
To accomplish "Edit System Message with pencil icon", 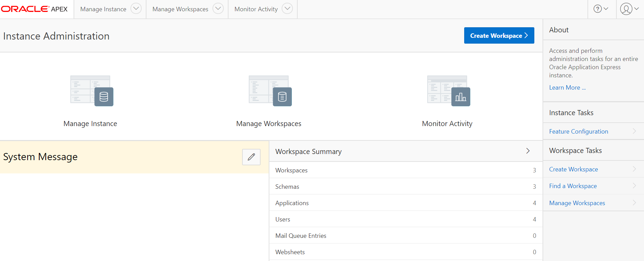I will 251,157.
